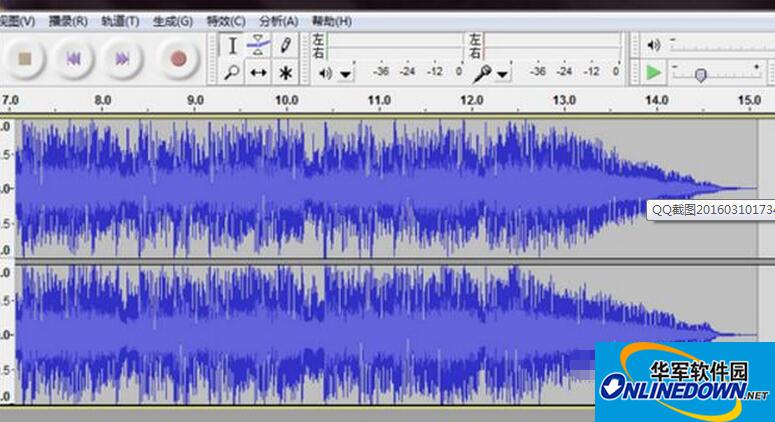Open the 分析(A) menu

[279, 21]
